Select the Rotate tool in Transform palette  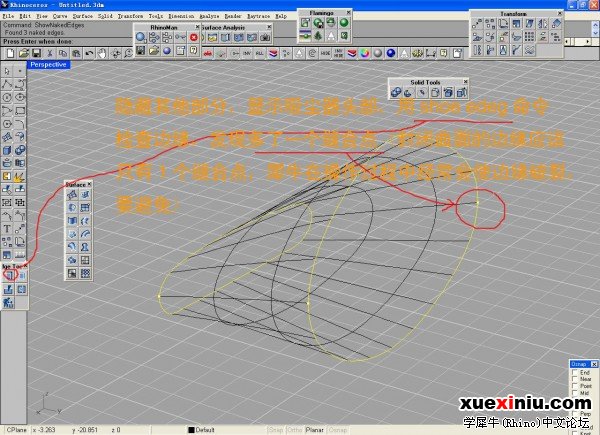click(x=503, y=24)
